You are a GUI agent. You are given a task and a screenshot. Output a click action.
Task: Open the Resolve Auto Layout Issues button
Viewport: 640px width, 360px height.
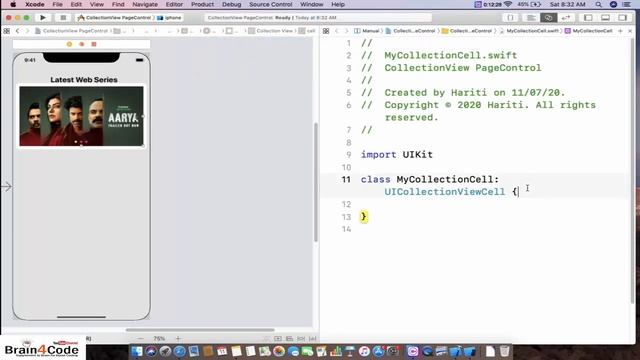(313, 338)
